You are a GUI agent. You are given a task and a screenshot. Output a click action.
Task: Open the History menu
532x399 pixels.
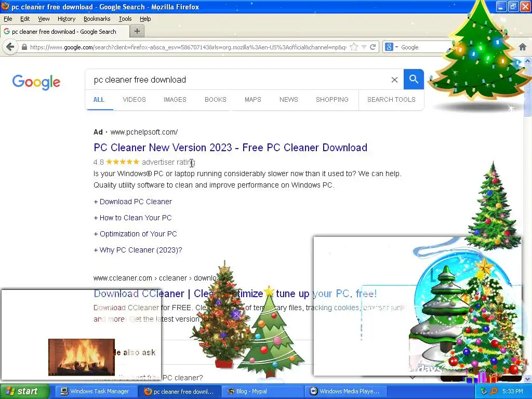pos(66,19)
